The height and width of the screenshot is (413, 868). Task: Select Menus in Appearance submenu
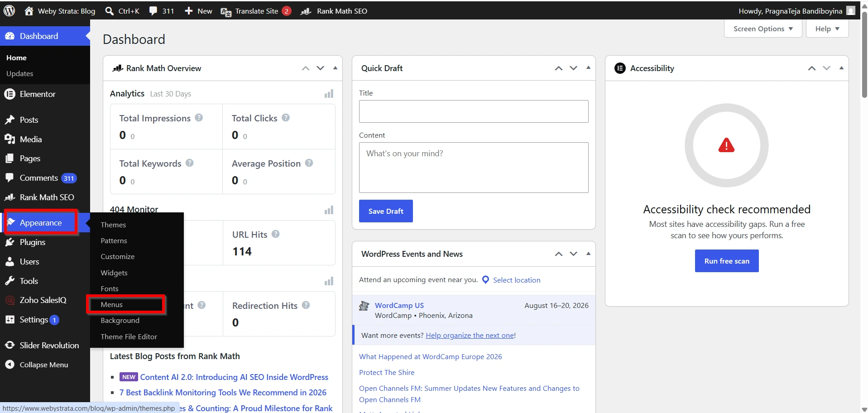click(112, 304)
